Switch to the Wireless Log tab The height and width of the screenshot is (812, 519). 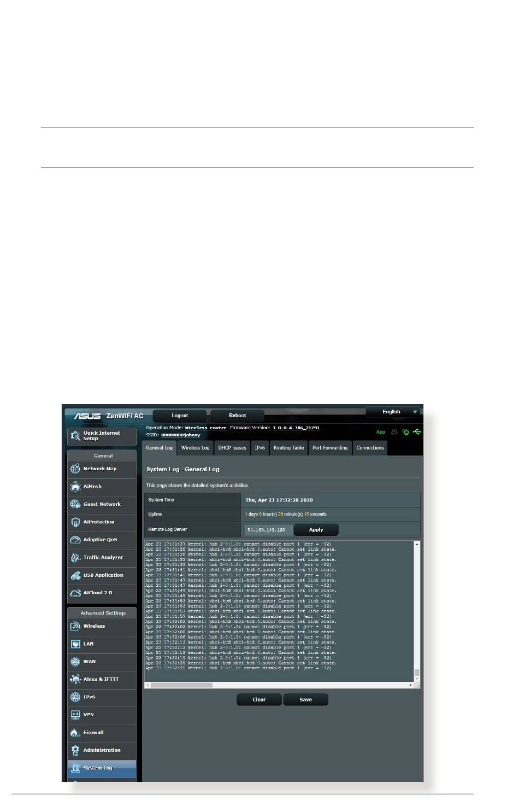195,448
